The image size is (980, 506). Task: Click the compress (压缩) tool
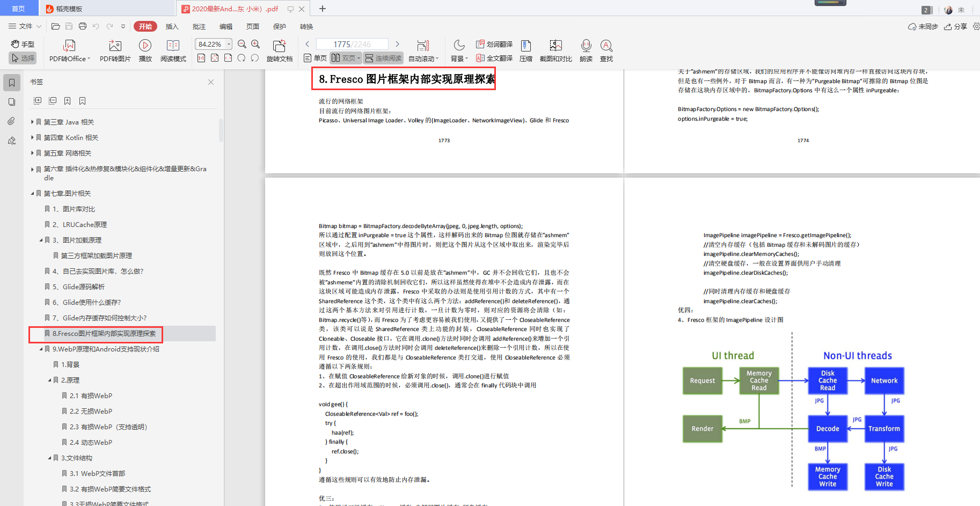click(526, 52)
